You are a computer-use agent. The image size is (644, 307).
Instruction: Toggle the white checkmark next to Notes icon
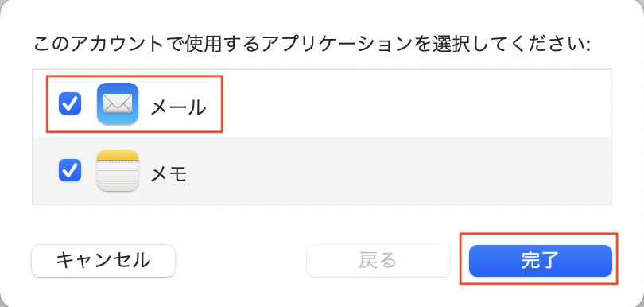(x=70, y=170)
